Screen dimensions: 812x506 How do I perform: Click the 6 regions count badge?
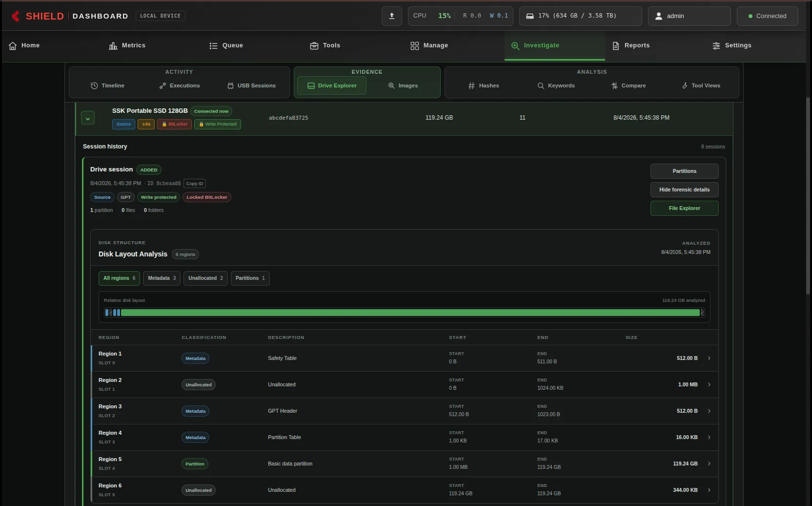[x=185, y=254]
